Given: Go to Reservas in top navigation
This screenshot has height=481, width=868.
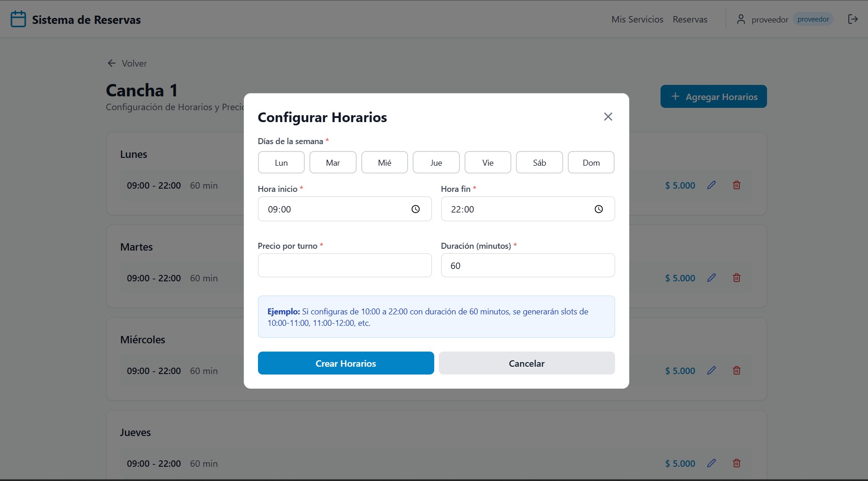Looking at the screenshot, I should (690, 19).
